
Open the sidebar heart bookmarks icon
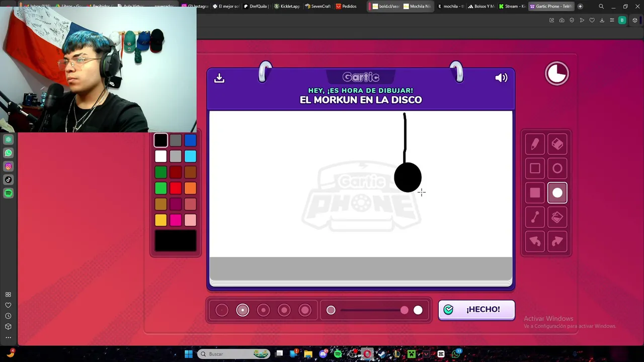click(x=8, y=305)
